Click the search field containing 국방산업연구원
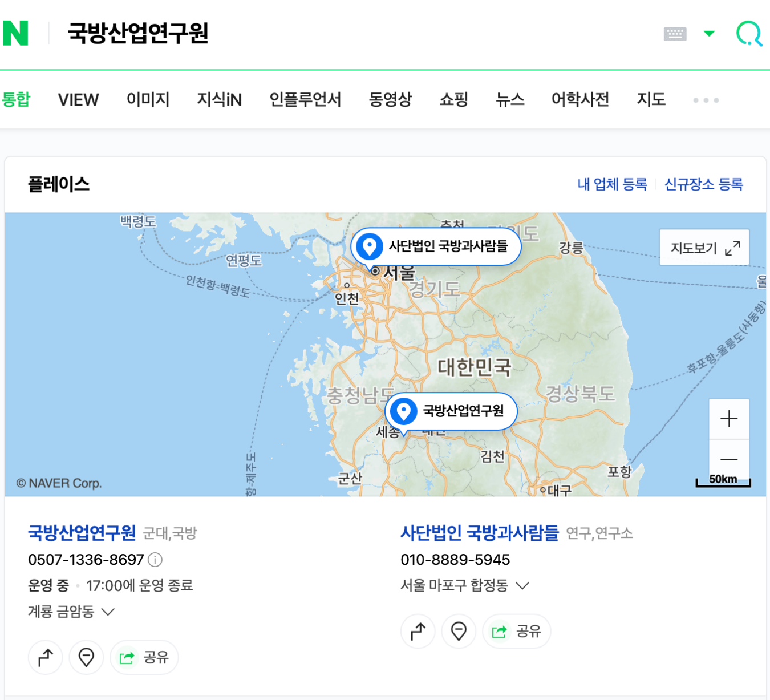770x700 pixels. coord(138,33)
